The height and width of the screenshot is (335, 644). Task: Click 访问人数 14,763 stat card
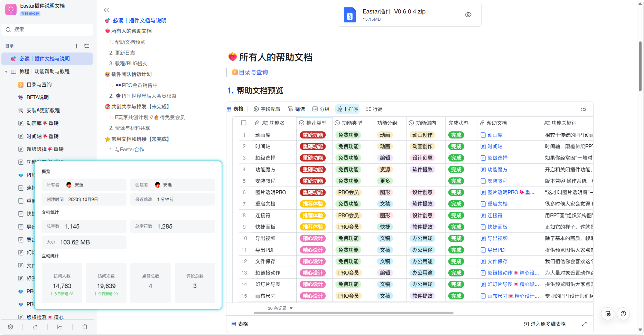[62, 283]
